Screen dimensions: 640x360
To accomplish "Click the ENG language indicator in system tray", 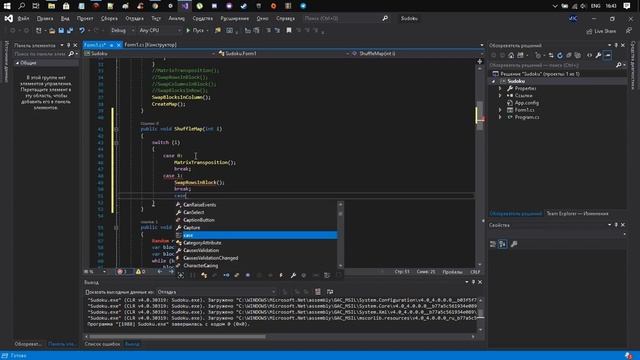I will coord(595,6).
